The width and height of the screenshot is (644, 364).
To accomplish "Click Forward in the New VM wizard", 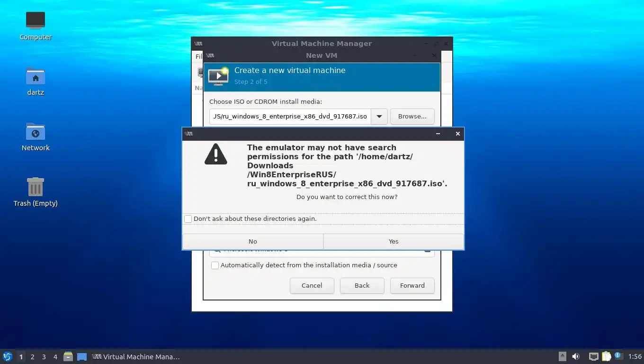I will 412,285.
